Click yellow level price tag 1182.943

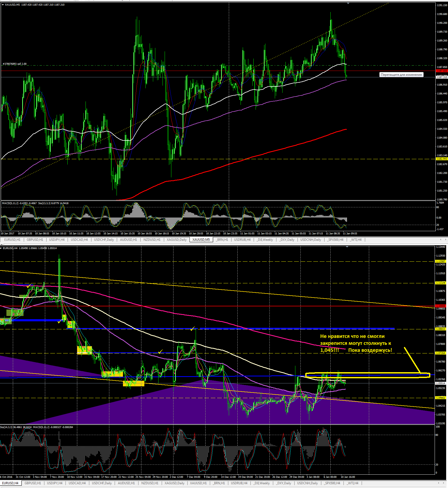[x=442, y=159]
